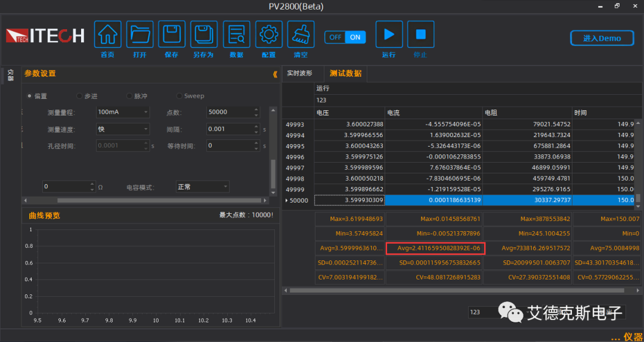Click the 等待时间 spinner arrows
The height and width of the screenshot is (342, 644).
click(256, 146)
